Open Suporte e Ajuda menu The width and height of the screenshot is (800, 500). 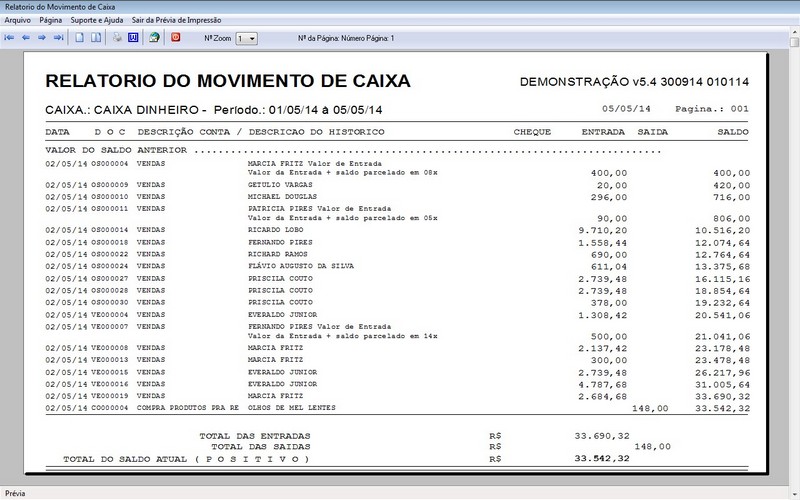[x=96, y=20]
